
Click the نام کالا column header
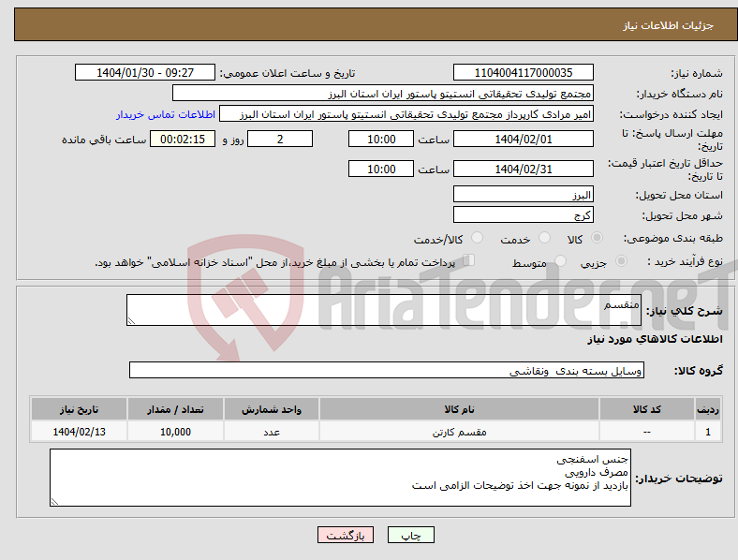(x=459, y=409)
